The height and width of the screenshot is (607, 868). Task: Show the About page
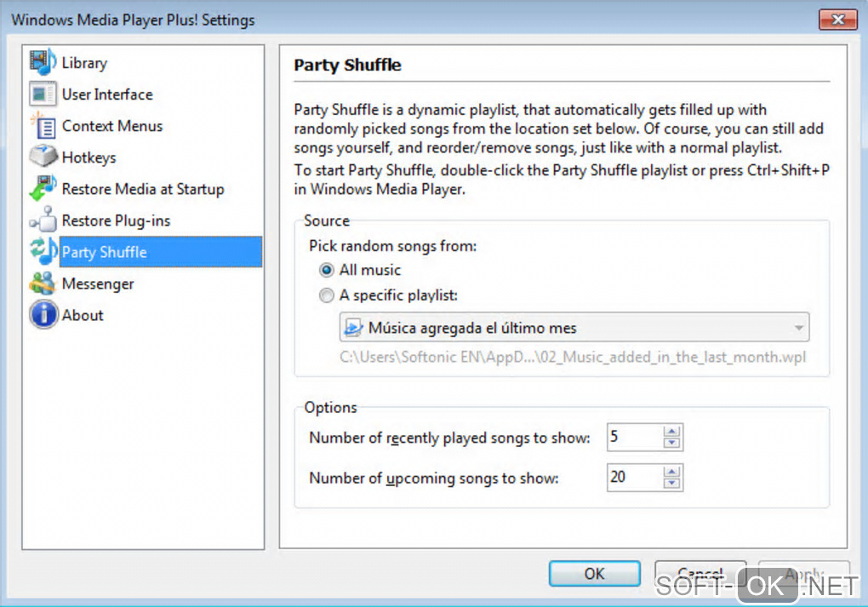pos(83,315)
